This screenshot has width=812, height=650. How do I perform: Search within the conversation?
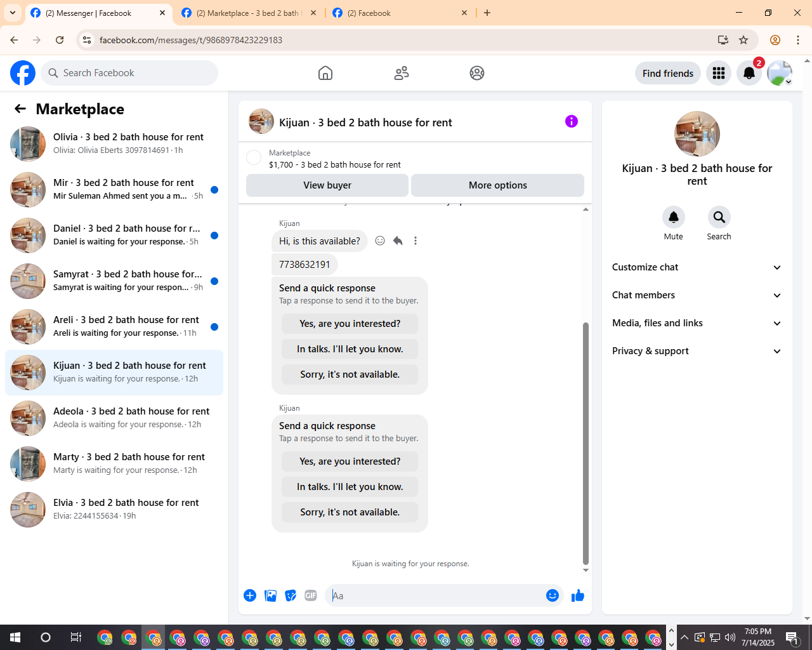pos(719,217)
